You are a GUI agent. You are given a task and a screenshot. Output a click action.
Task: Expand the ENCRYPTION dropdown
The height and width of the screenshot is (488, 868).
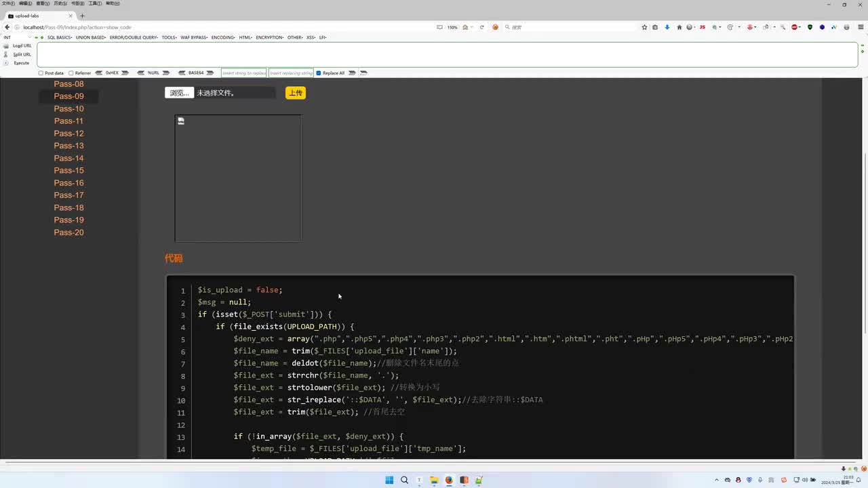tap(270, 37)
